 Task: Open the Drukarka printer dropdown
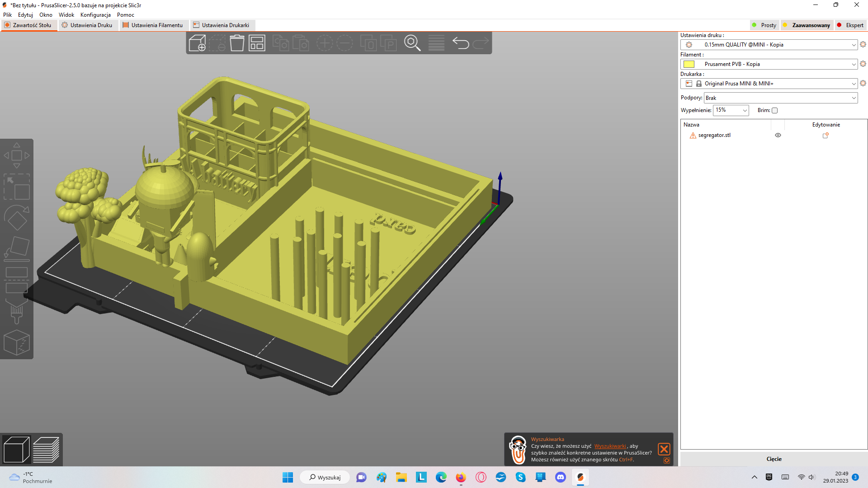(769, 84)
